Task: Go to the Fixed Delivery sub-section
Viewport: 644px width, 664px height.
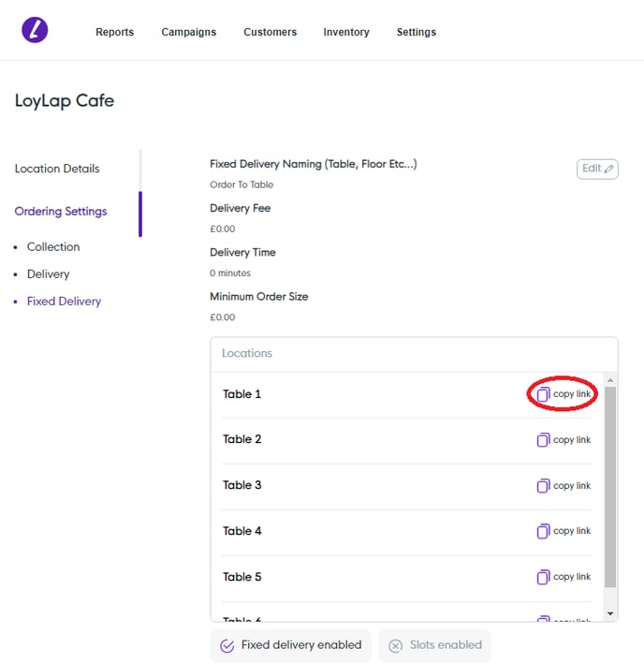Action: 64,301
